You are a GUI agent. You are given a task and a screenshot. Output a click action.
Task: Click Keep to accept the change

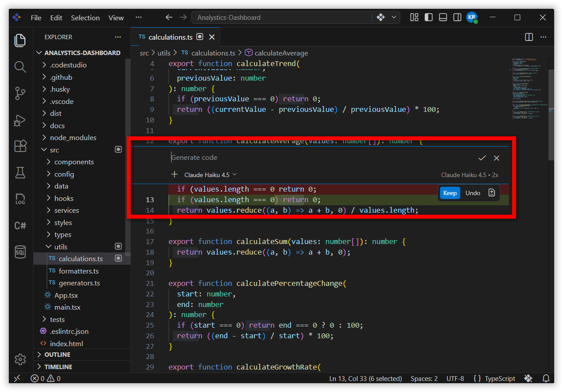pyautogui.click(x=450, y=193)
